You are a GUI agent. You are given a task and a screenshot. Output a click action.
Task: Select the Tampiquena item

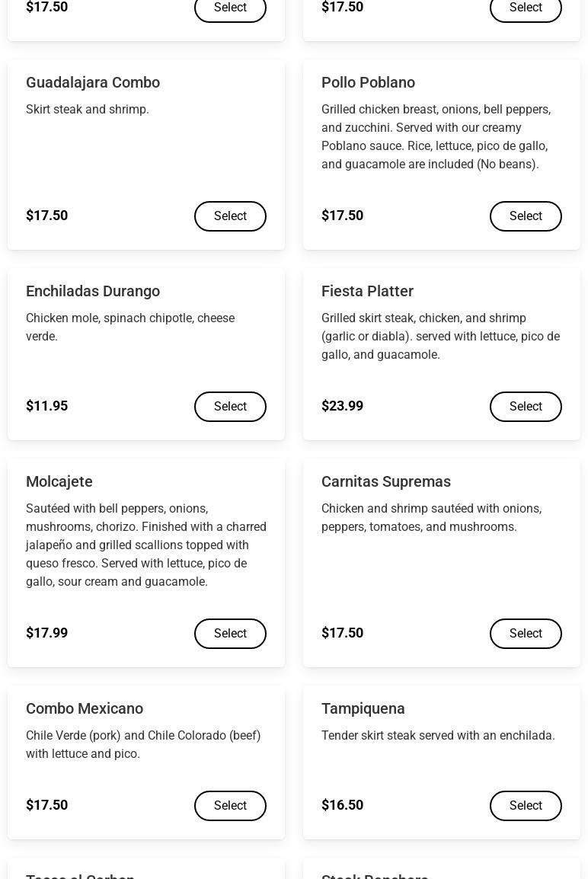(x=526, y=806)
